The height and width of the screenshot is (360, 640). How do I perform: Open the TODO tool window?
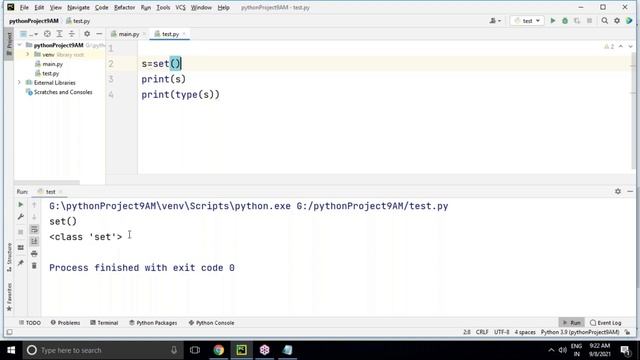tap(29, 322)
